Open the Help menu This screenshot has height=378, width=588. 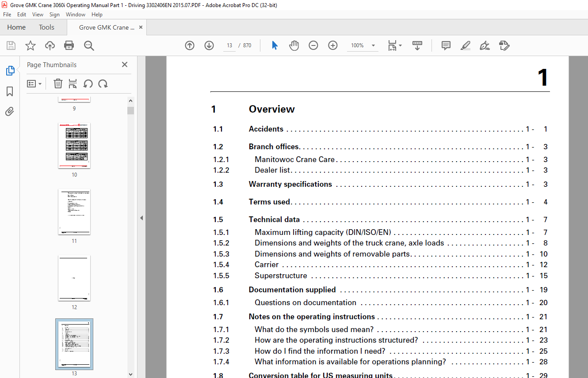pos(97,15)
